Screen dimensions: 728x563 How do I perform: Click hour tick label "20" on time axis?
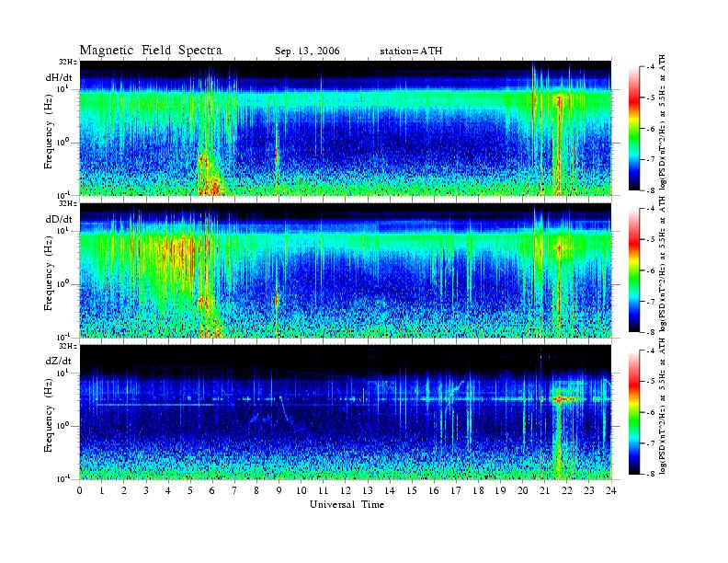523,490
